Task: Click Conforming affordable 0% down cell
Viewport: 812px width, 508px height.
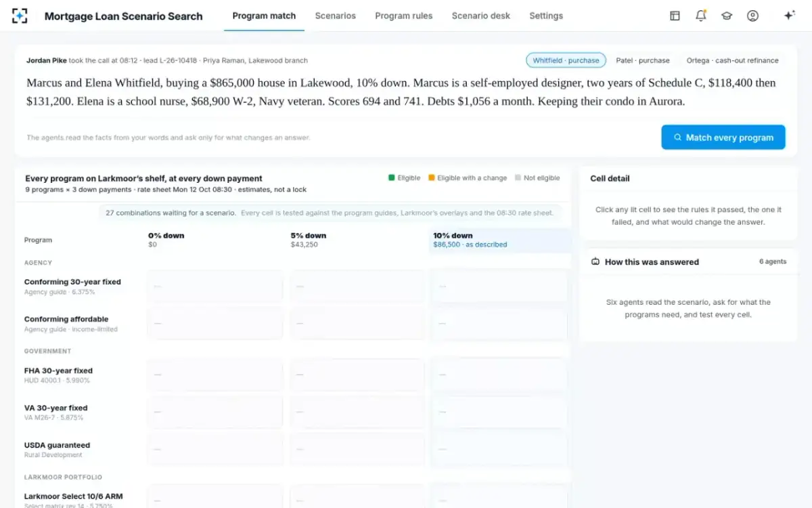Action: [215, 324]
